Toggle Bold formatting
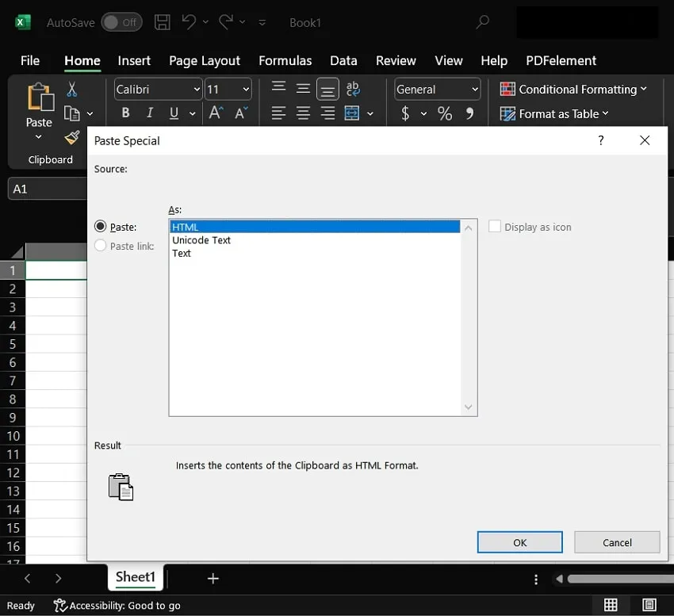Viewport: 674px width, 616px height. (125, 113)
